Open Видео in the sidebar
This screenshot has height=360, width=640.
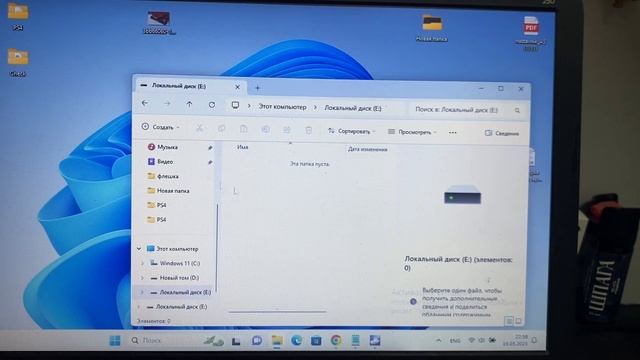pos(165,162)
